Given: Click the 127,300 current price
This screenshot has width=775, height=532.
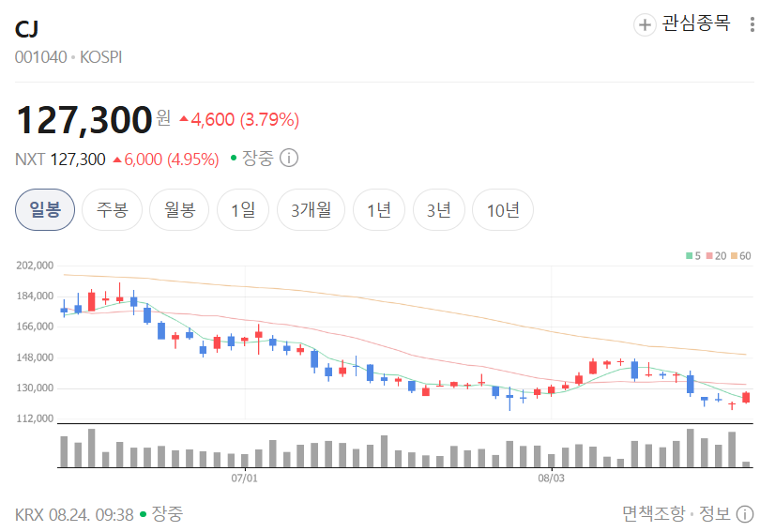Looking at the screenshot, I should click(x=84, y=120).
